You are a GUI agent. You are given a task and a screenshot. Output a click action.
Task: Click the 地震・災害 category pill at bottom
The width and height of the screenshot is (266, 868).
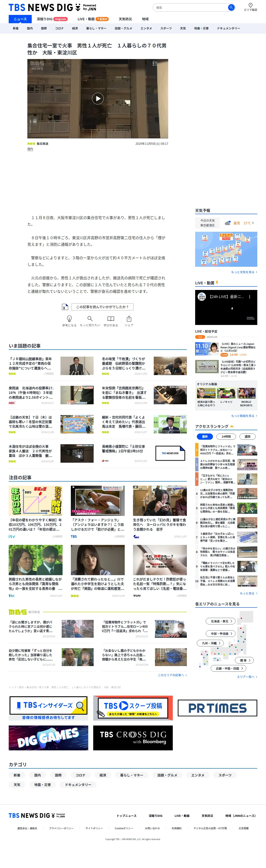(x=42, y=785)
